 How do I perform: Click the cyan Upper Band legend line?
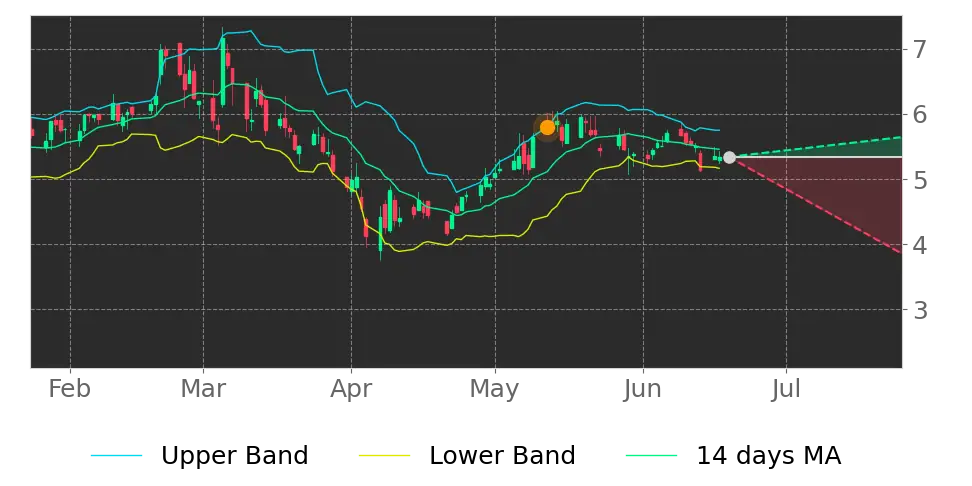(x=117, y=456)
